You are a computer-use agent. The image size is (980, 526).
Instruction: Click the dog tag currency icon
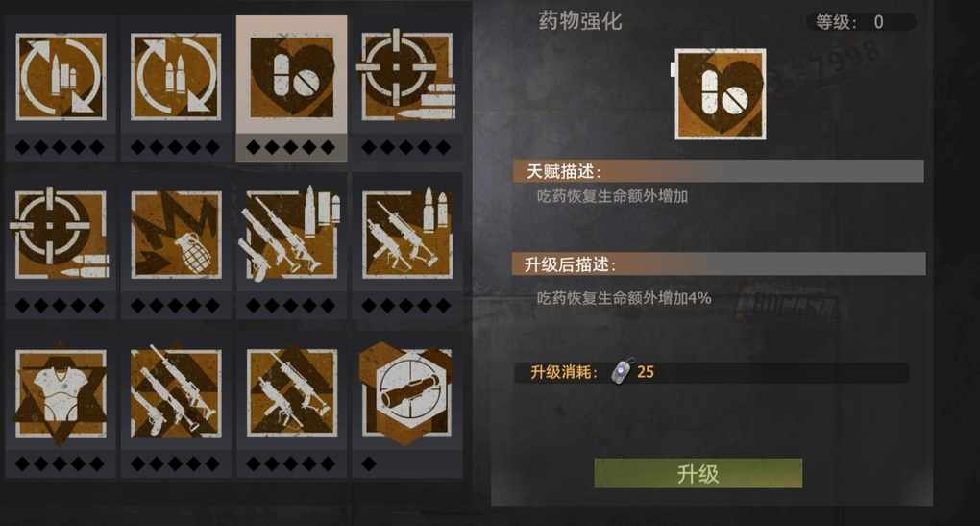622,371
